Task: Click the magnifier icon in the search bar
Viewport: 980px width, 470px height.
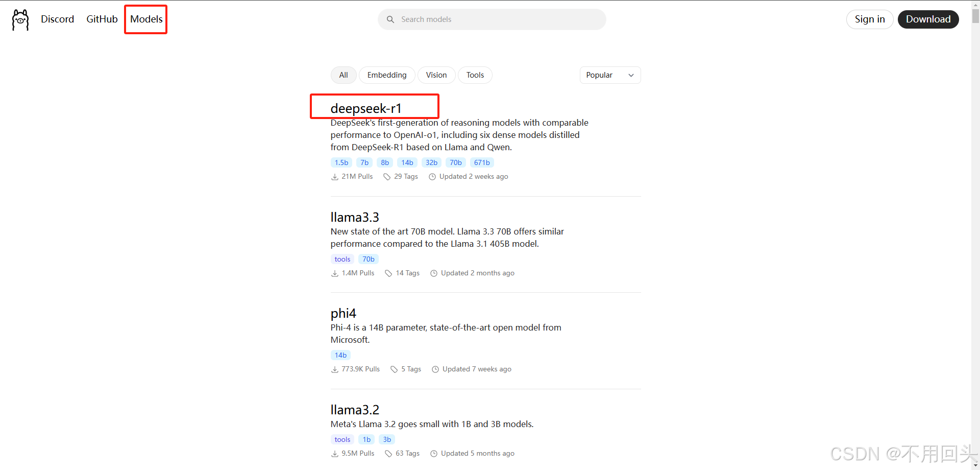Action: click(390, 19)
